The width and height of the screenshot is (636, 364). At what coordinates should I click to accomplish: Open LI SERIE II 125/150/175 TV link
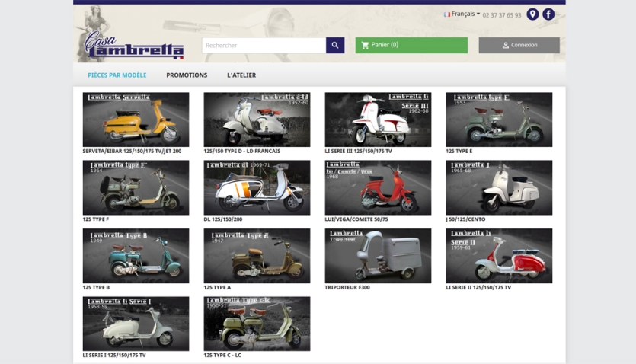[478, 287]
